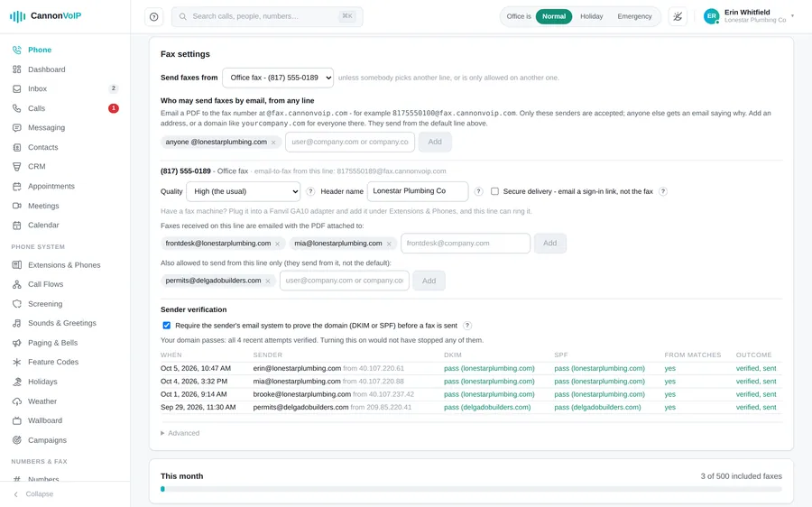Add line-only sender button

click(x=429, y=281)
